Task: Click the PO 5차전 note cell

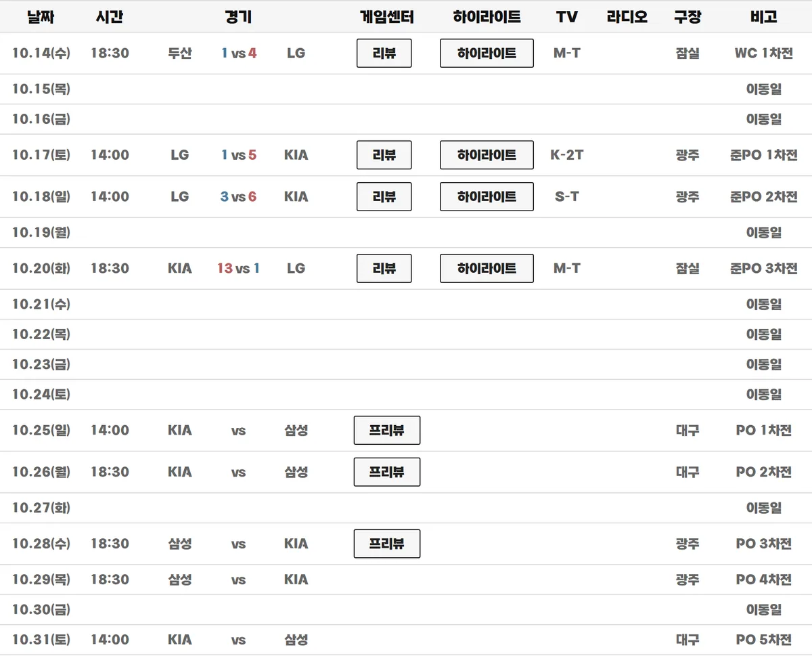Action: [x=764, y=640]
